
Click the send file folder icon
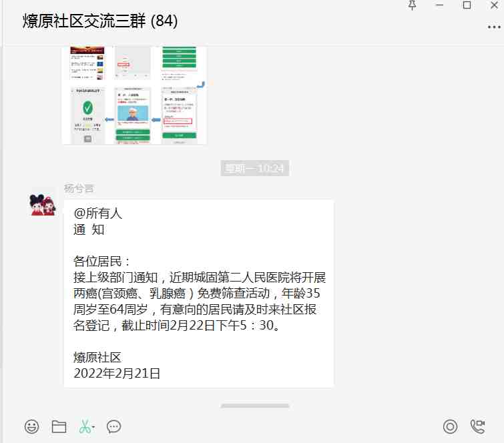[59, 426]
